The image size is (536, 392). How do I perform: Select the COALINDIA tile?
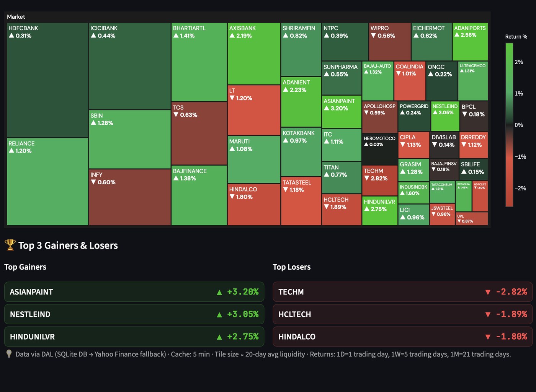point(410,81)
